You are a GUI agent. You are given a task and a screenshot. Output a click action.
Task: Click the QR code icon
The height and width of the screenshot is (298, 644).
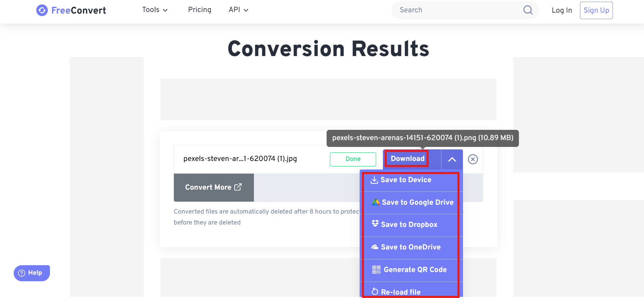[x=376, y=270]
